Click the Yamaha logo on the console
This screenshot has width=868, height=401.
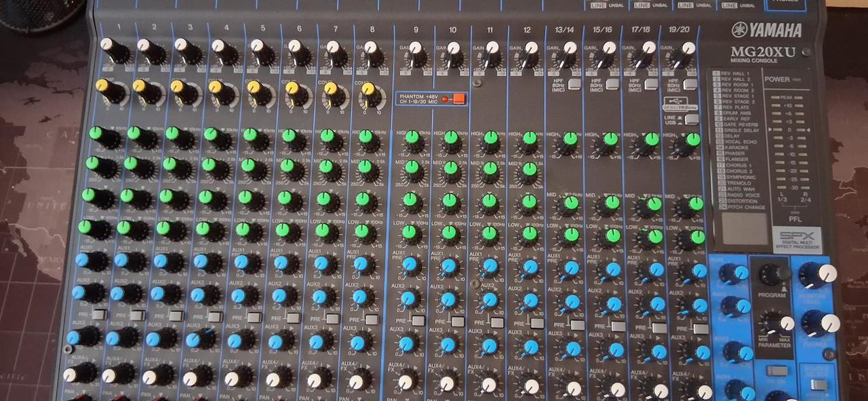tap(766, 30)
